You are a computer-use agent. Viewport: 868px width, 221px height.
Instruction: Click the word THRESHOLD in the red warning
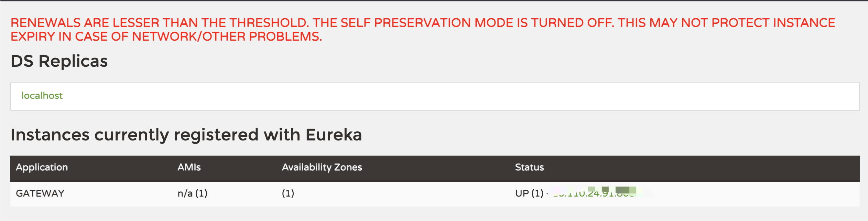point(268,23)
